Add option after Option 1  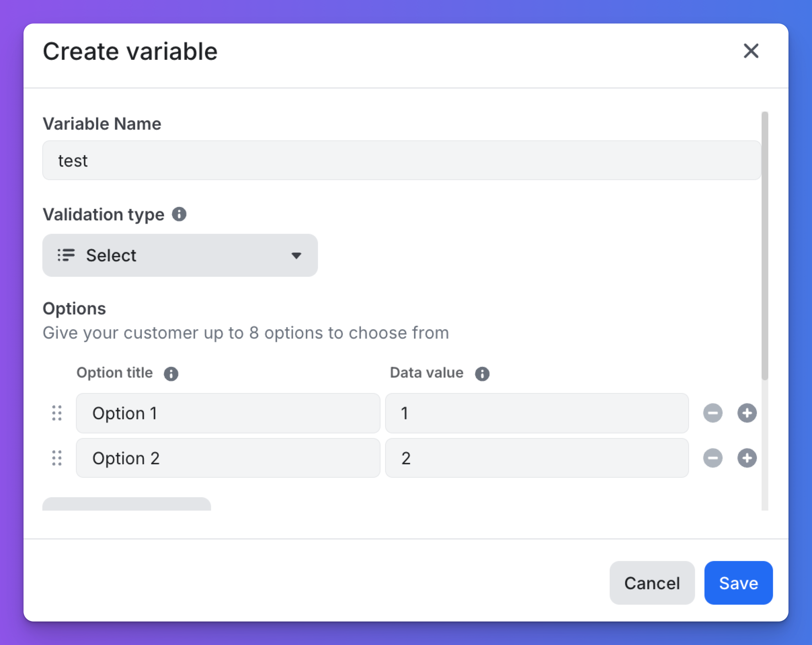click(x=747, y=413)
